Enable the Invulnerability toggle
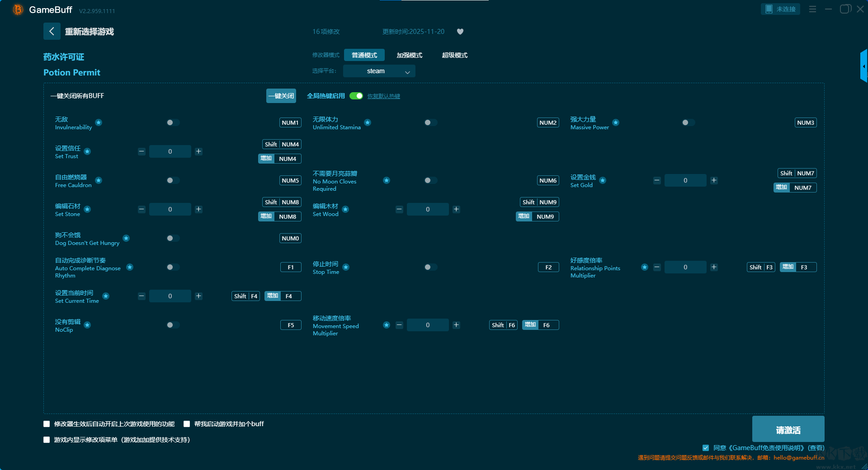The image size is (868, 470). coord(173,122)
